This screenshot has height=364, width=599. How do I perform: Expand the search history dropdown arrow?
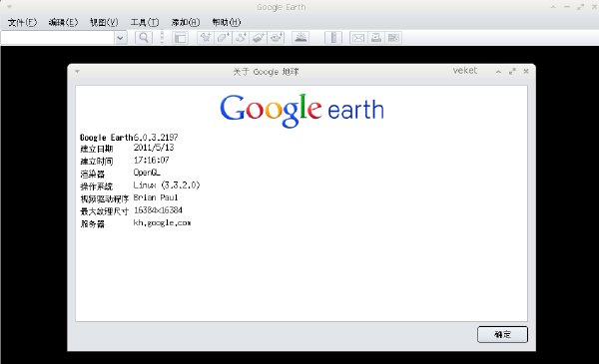point(121,37)
